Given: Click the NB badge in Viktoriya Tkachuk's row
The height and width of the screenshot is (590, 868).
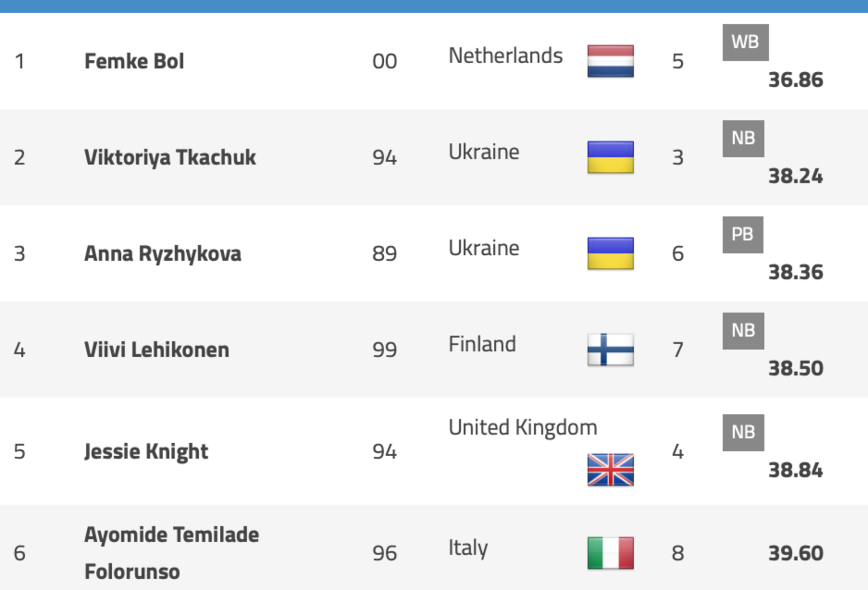Looking at the screenshot, I should (x=743, y=139).
